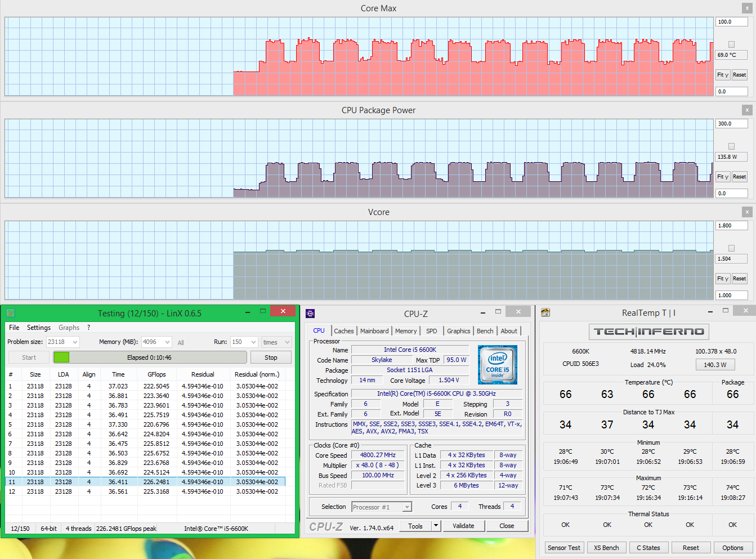Reset the min/max temperatures in RealTemp
This screenshot has width=756, height=559.
click(x=691, y=548)
